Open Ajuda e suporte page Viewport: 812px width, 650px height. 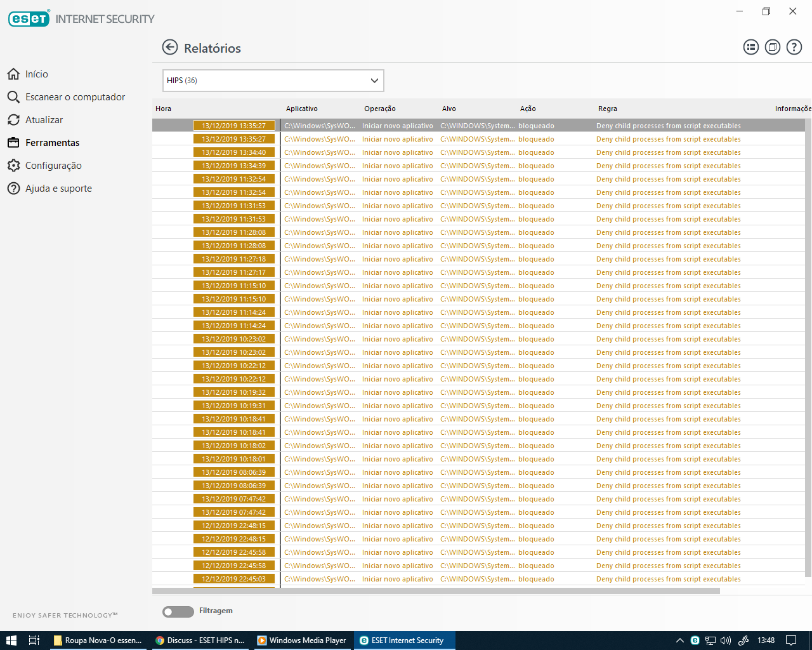(x=58, y=189)
